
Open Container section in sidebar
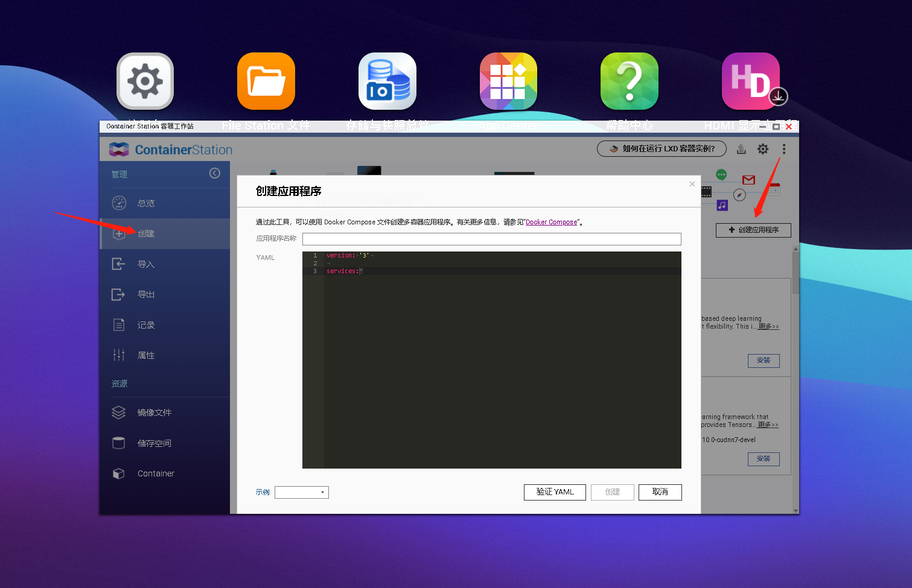pyautogui.click(x=155, y=473)
